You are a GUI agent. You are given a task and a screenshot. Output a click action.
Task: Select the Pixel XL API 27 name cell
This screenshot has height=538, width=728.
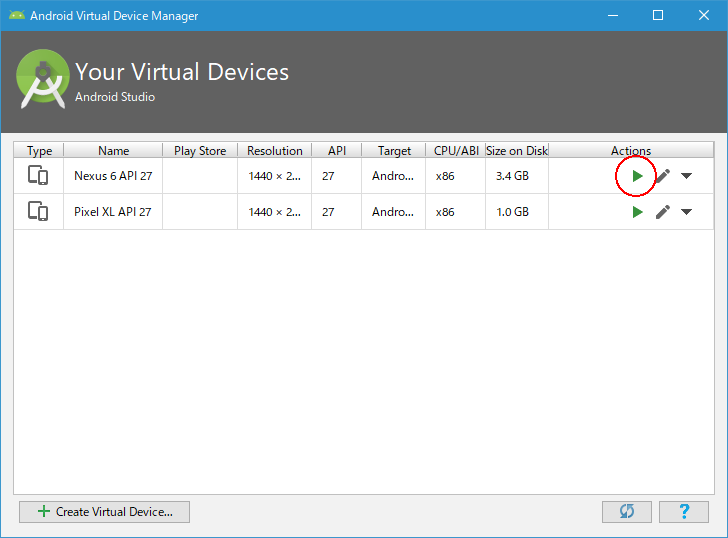(x=113, y=212)
